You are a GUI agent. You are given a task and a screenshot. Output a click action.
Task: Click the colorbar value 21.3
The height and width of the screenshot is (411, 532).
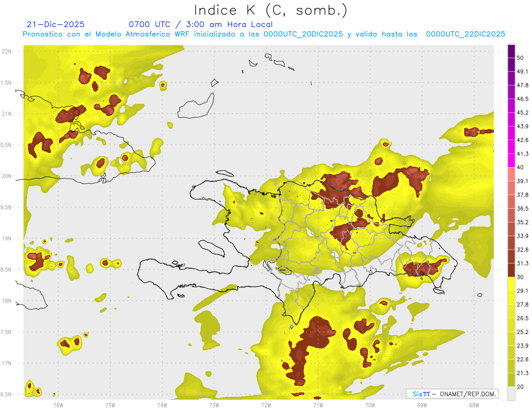522,373
